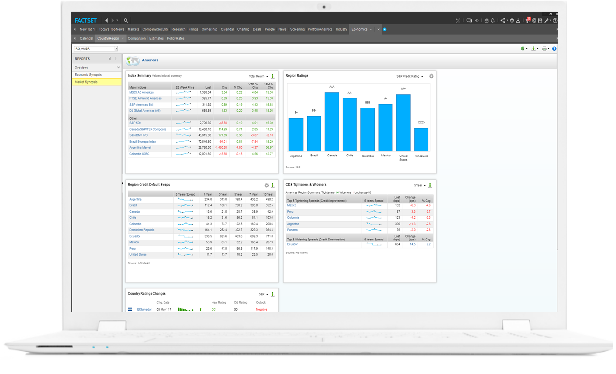Click the green Excel export icon
This screenshot has height=374, width=616.
point(522,49)
